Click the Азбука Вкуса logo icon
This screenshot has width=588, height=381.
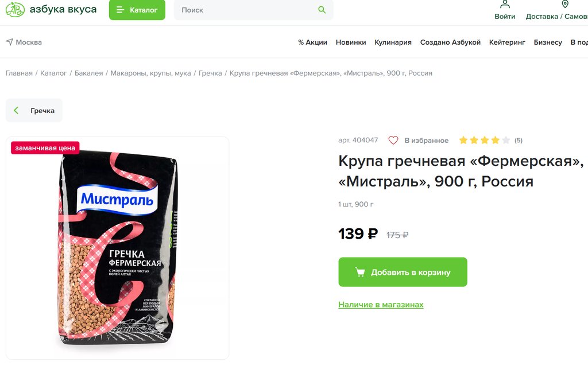15,9
